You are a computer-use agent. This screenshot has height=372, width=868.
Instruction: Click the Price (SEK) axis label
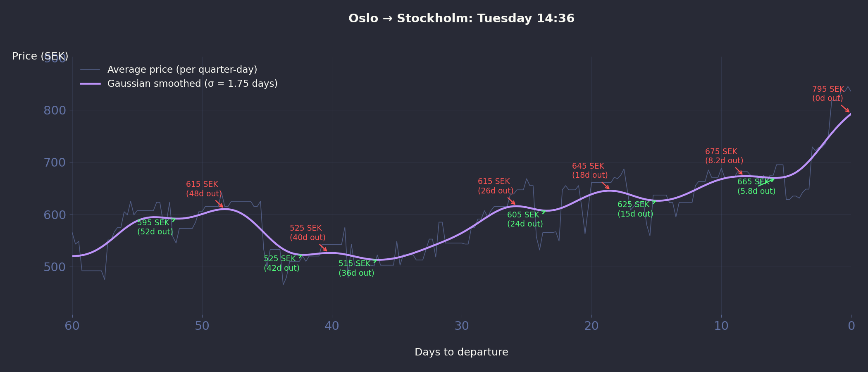click(x=40, y=56)
